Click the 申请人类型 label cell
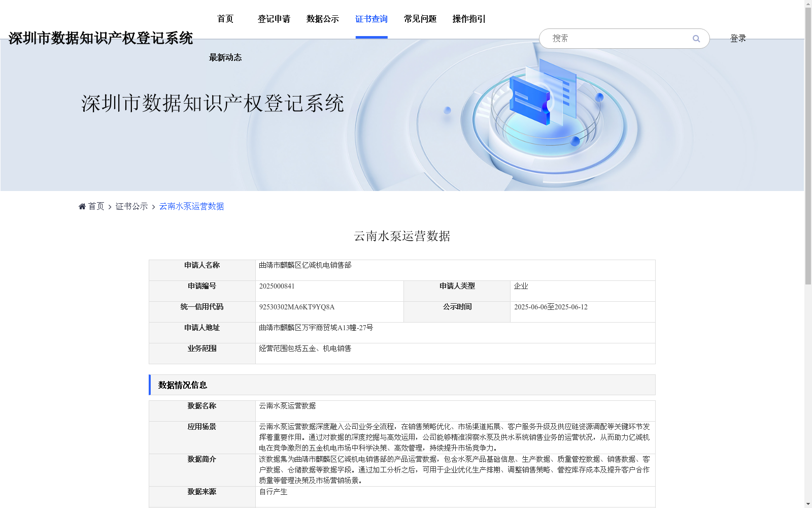The image size is (812, 508). [457, 291]
